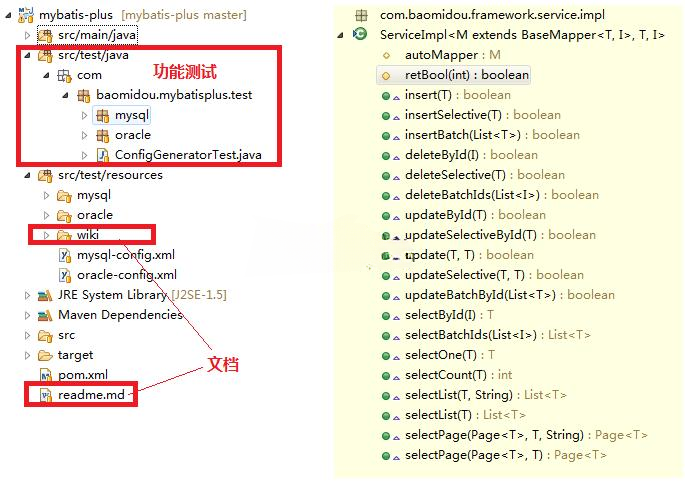Click the Maven Dependencies library icon

(45, 315)
